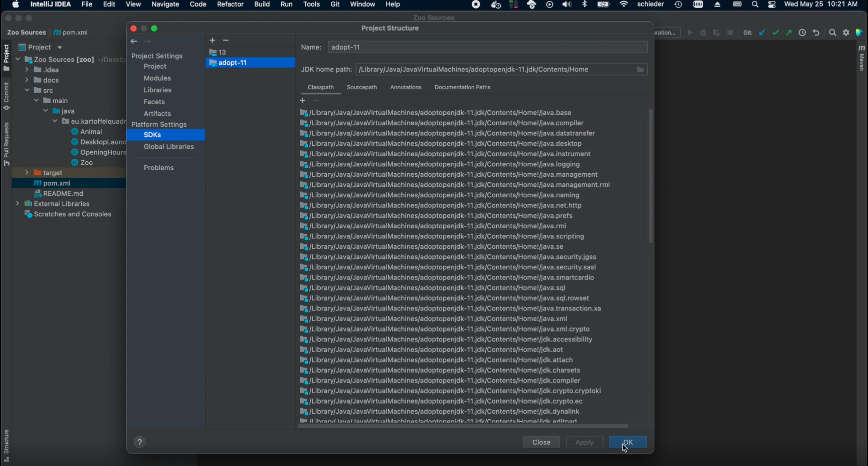The width and height of the screenshot is (868, 466).
Task: Collapse the src folder
Action: (x=27, y=90)
